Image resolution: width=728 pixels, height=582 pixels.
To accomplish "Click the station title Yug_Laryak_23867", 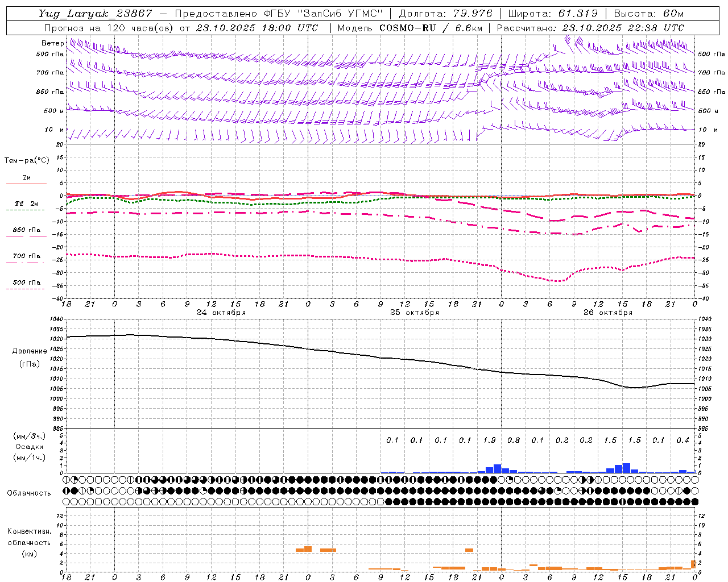I will point(96,14).
